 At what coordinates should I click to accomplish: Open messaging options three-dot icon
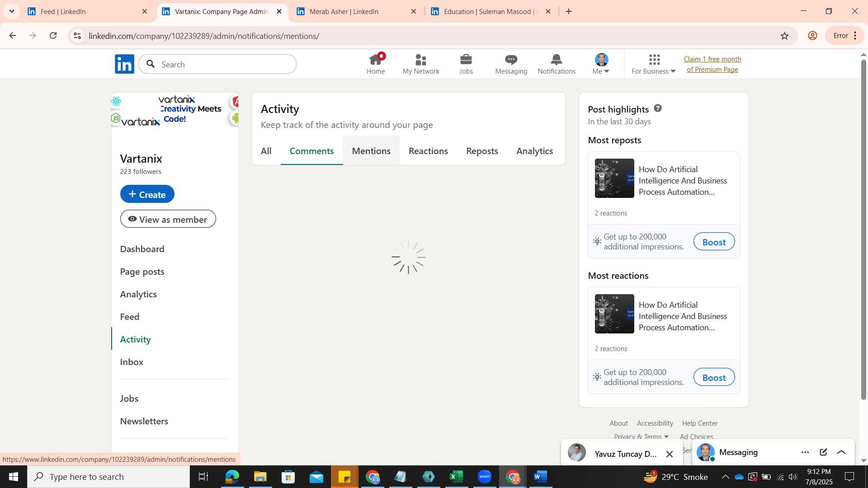pyautogui.click(x=805, y=452)
